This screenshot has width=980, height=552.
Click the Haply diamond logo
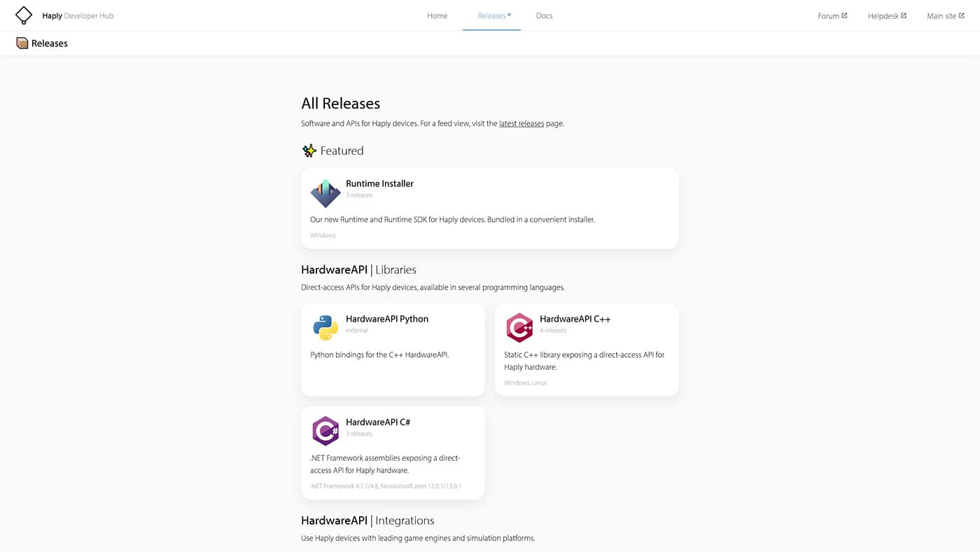tap(23, 15)
